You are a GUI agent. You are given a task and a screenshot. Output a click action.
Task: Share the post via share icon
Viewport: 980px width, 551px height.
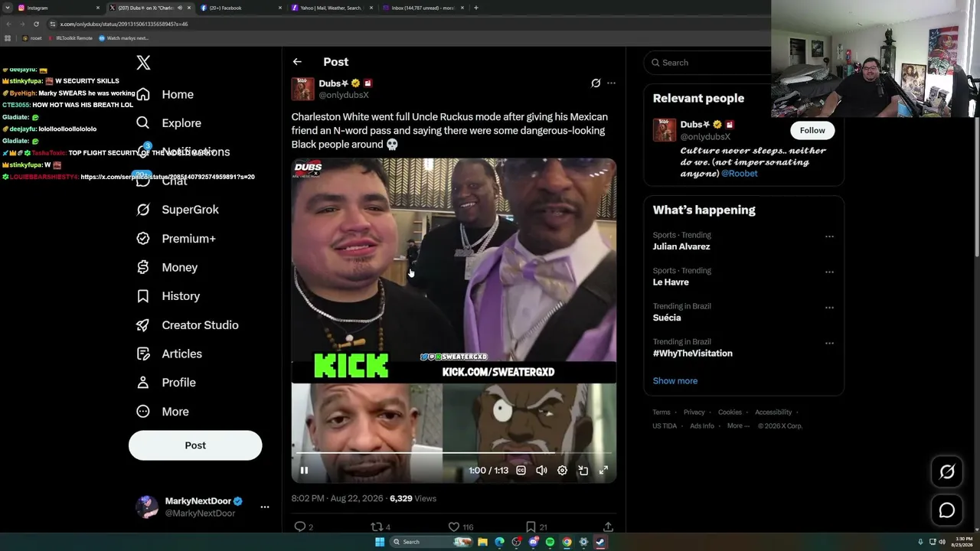coord(608,527)
